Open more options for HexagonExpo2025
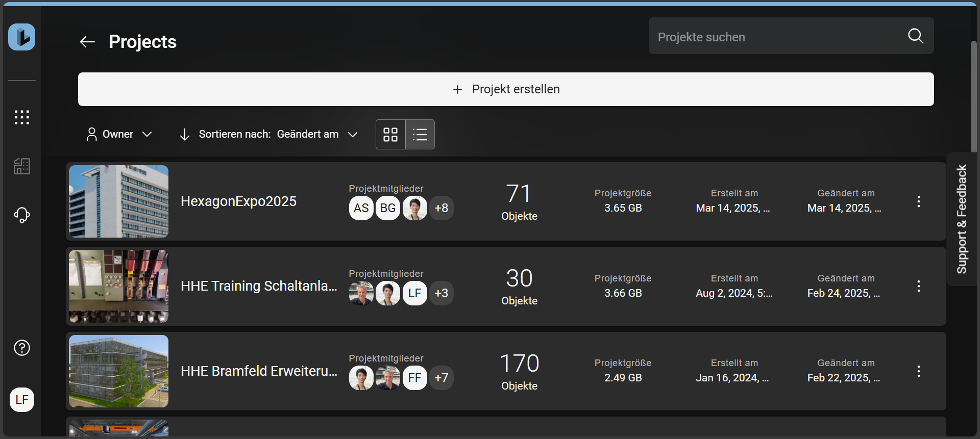This screenshot has height=439, width=980. 918,201
